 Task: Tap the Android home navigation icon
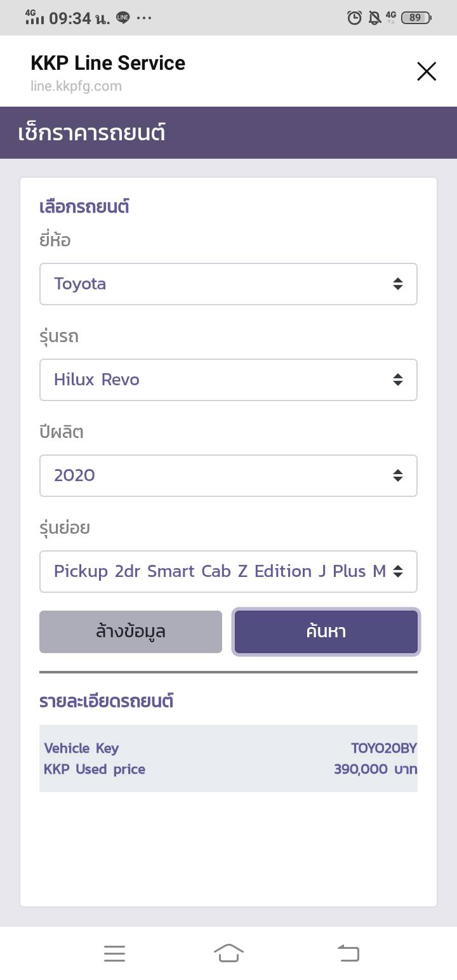coord(228,953)
